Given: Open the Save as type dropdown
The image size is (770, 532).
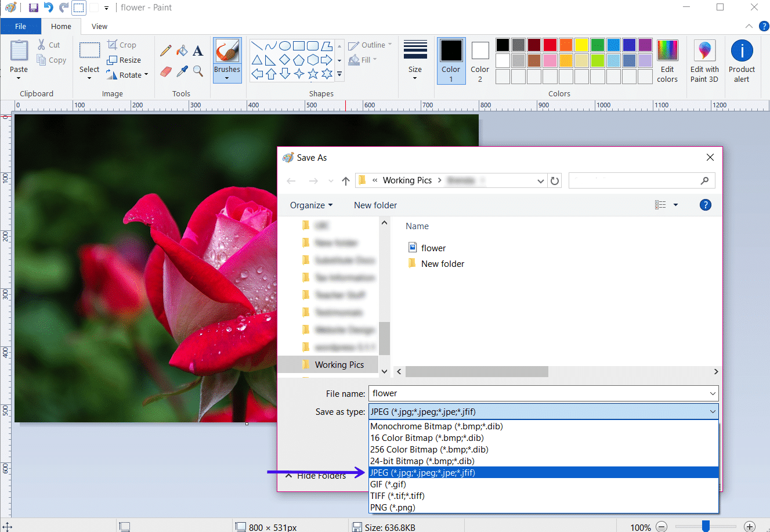Looking at the screenshot, I should pos(713,411).
